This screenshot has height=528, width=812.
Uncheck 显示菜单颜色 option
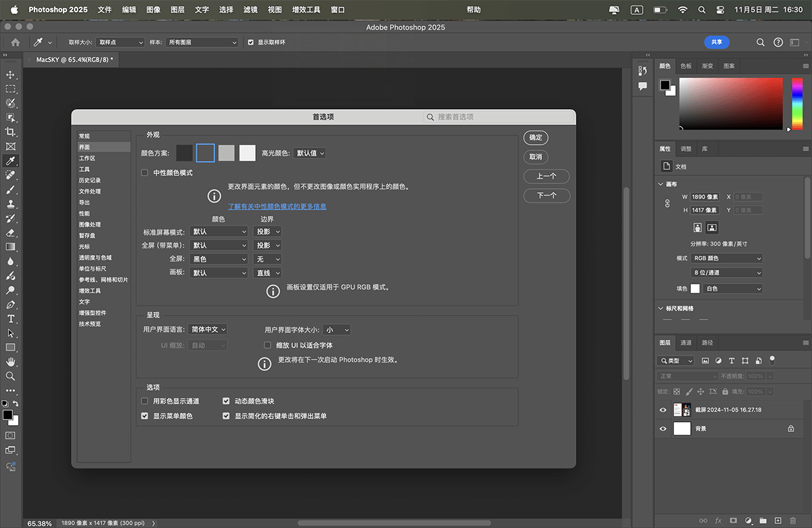[144, 416]
